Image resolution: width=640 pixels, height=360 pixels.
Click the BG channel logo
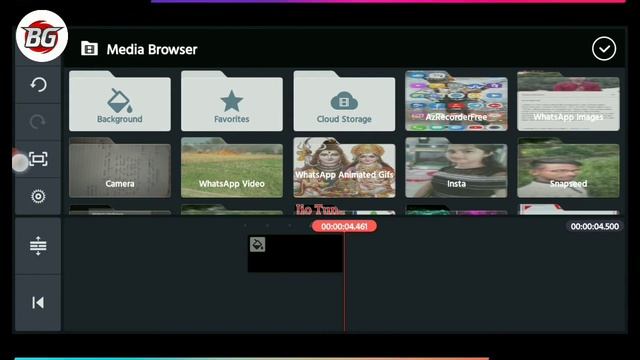pos(42,36)
